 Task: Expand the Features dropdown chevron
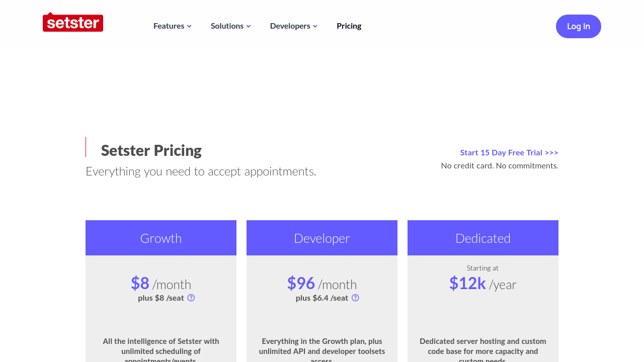tap(189, 26)
